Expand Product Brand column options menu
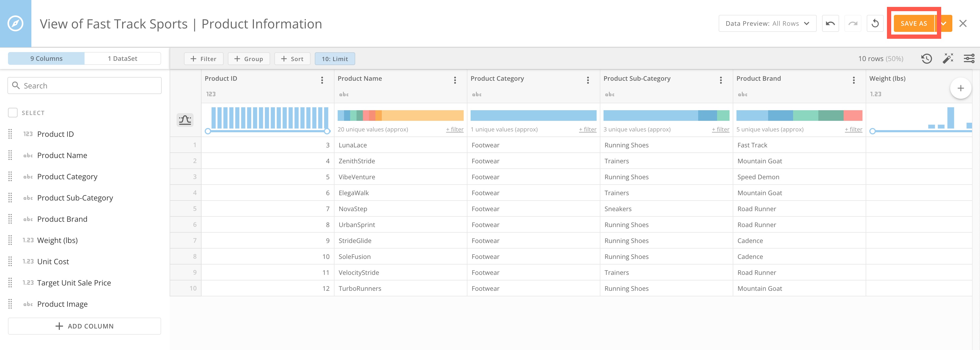Viewport: 980px width, 350px height. tap(853, 80)
